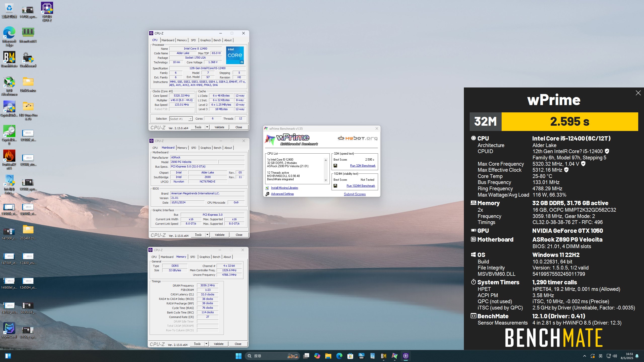
Task: Click the CPU List scroll up arrow
Action: click(326, 160)
